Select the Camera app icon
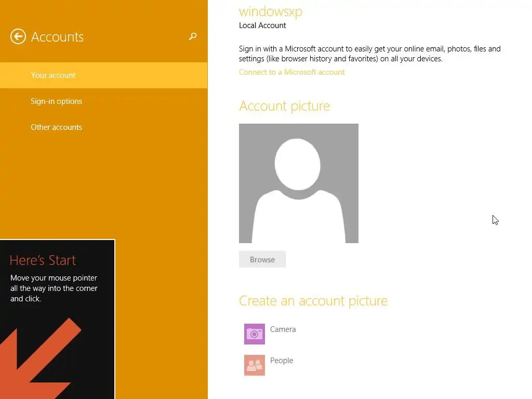The image size is (532, 399). [255, 334]
